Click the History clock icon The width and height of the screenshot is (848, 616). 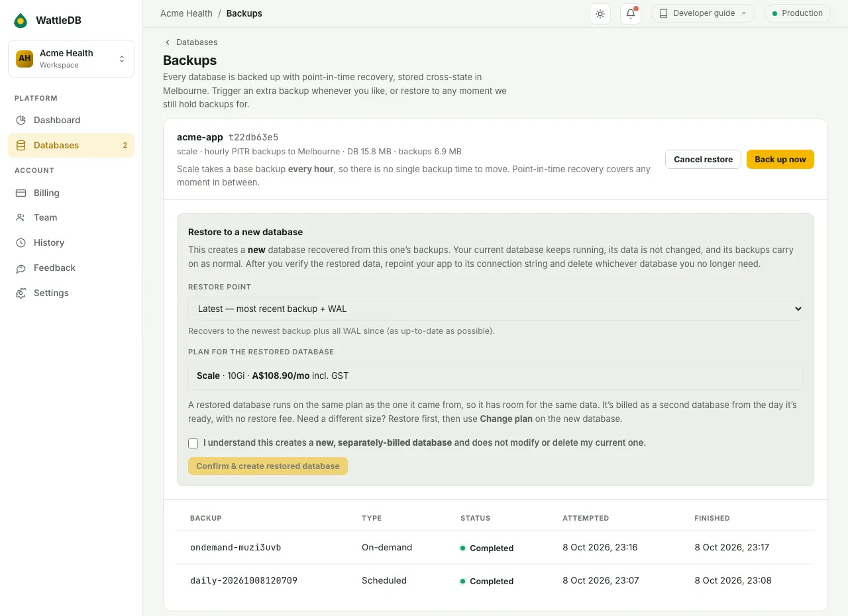pos(21,242)
